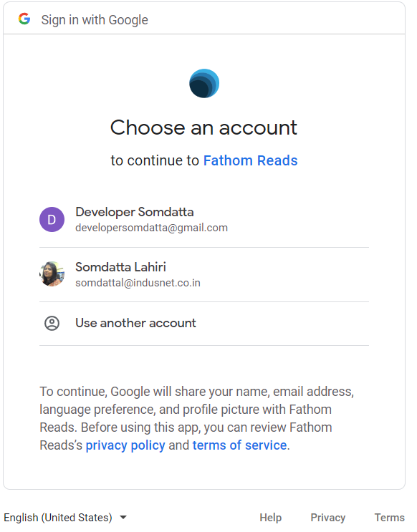Screen dimensions: 417x532
Task: Open the terms of service link
Action: pos(239,445)
